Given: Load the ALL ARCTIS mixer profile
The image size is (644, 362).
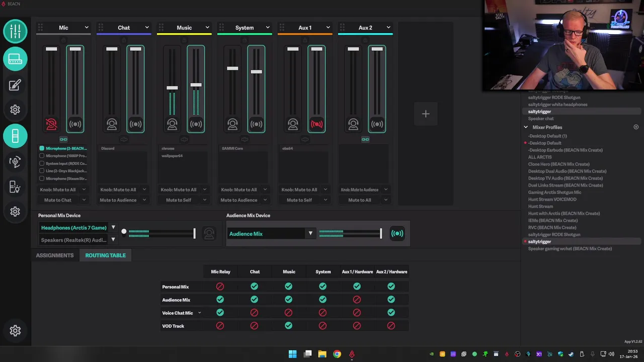Looking at the screenshot, I should [x=540, y=157].
